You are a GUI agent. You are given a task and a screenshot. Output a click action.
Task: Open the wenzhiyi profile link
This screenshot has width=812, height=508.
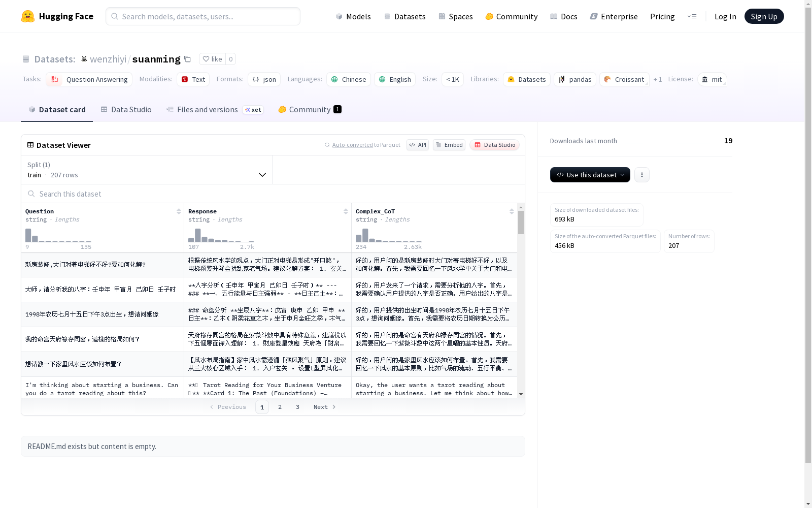[108, 59]
